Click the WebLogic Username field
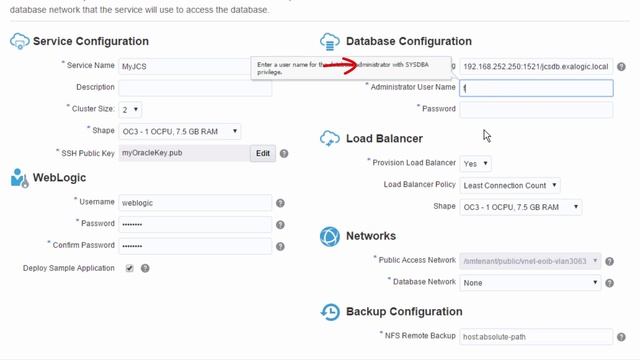640x360 pixels. 195,203
